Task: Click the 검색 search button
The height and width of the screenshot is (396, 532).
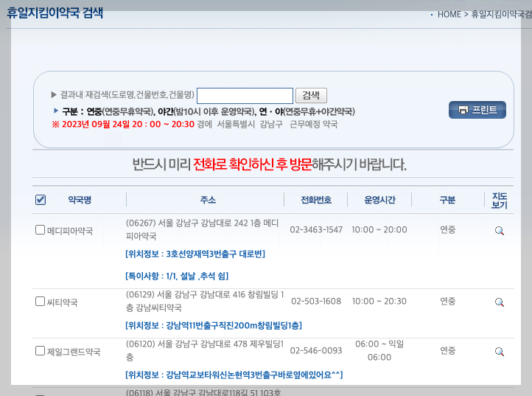Action: [x=311, y=95]
